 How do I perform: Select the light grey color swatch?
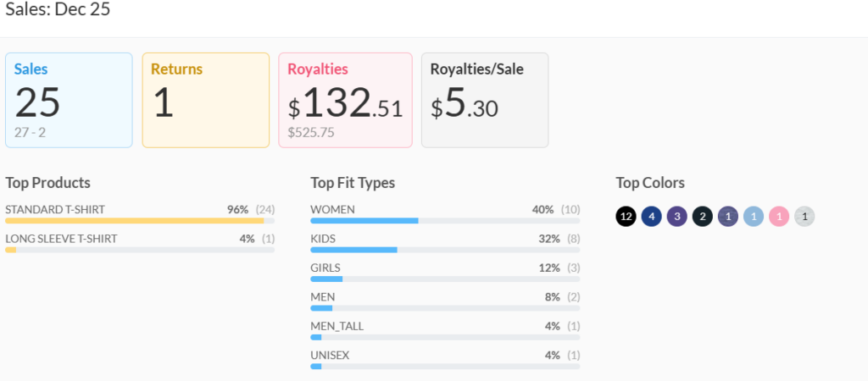804,217
